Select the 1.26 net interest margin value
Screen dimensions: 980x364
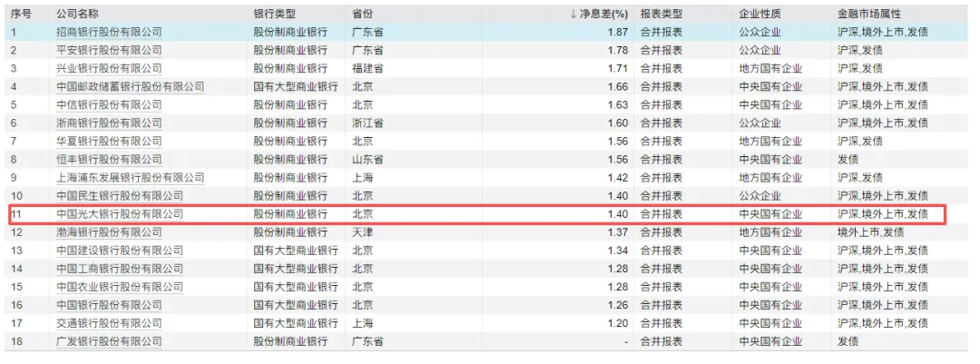point(618,305)
